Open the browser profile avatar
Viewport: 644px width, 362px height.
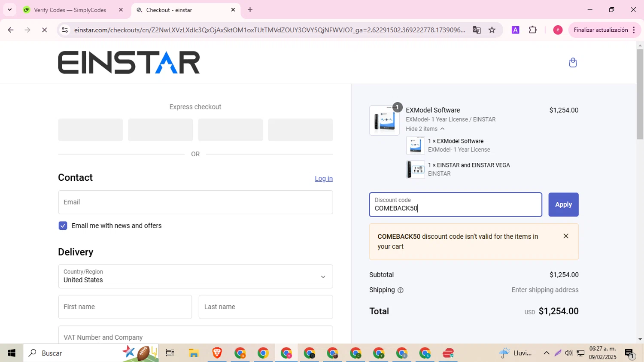[x=558, y=30]
